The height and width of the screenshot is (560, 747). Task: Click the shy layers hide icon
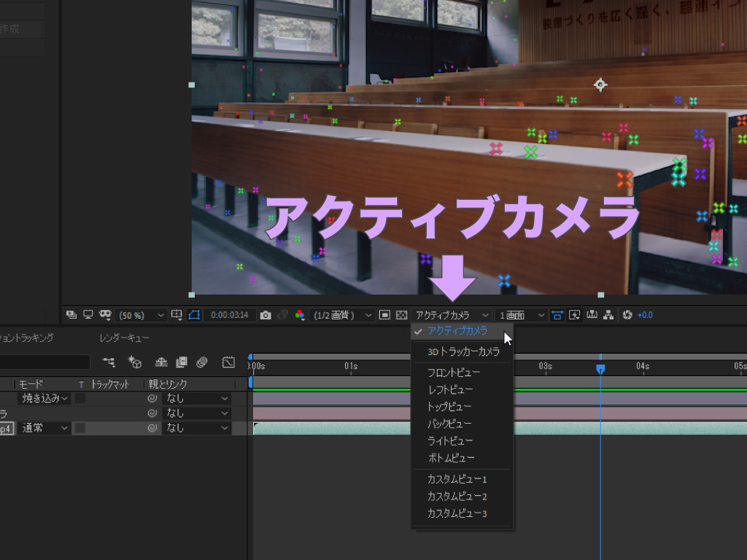(161, 362)
